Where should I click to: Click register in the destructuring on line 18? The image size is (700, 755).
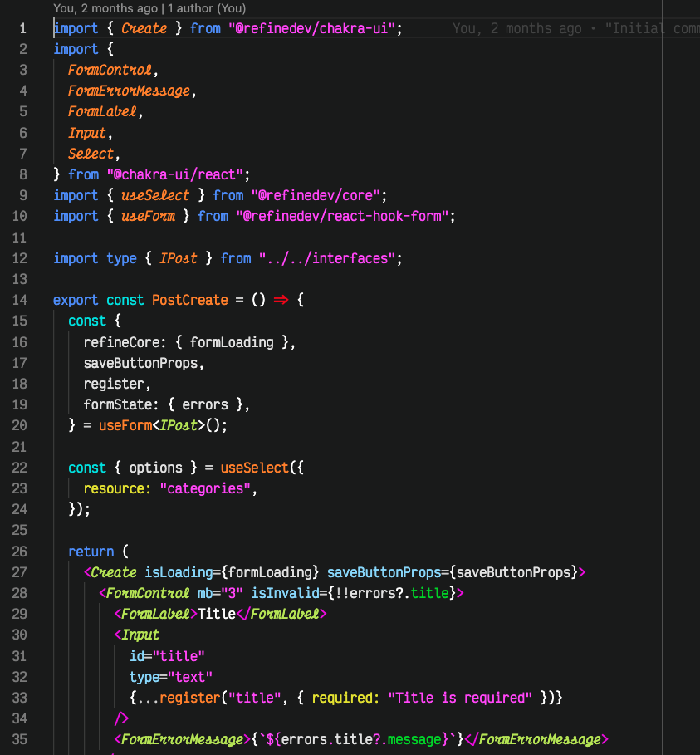[114, 385]
